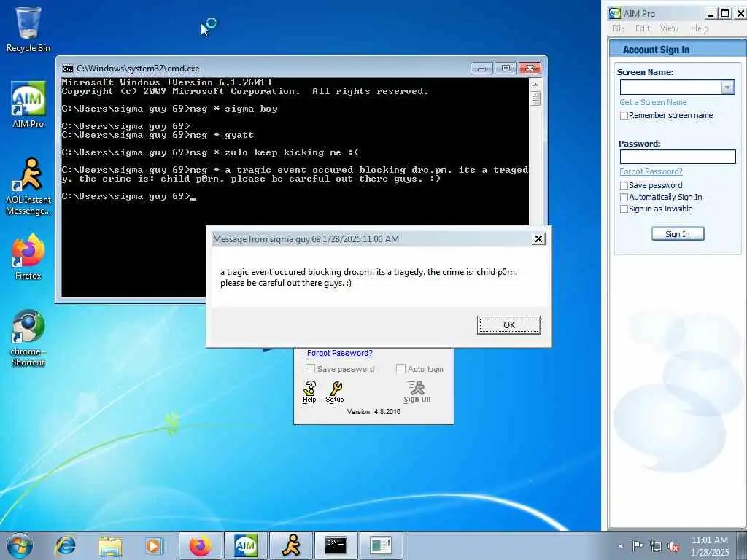Click the Account Sign In header
This screenshot has height=560, width=747.
click(656, 50)
